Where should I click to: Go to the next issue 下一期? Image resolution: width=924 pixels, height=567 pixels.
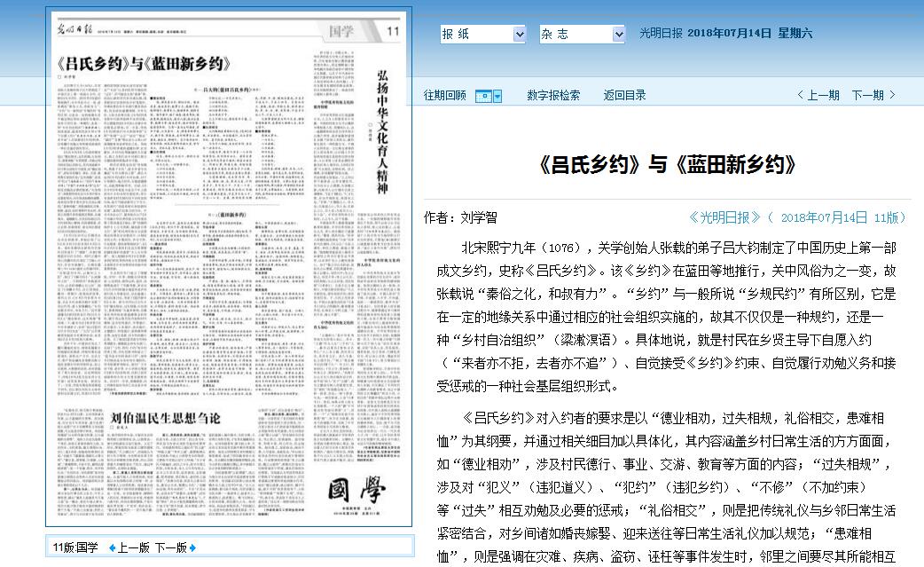867,96
